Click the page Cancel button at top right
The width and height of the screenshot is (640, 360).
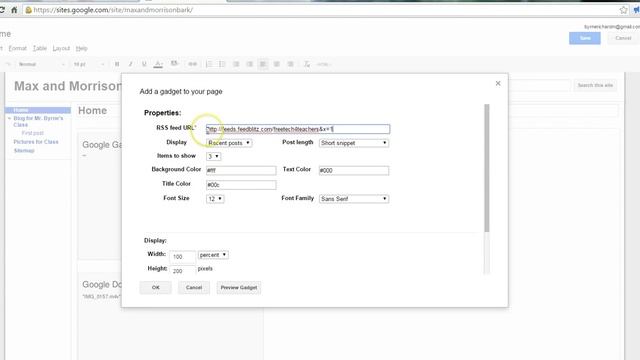tap(623, 38)
